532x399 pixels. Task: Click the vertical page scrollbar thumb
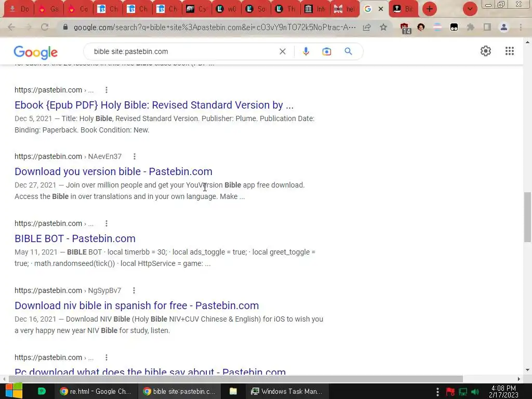coord(528,217)
